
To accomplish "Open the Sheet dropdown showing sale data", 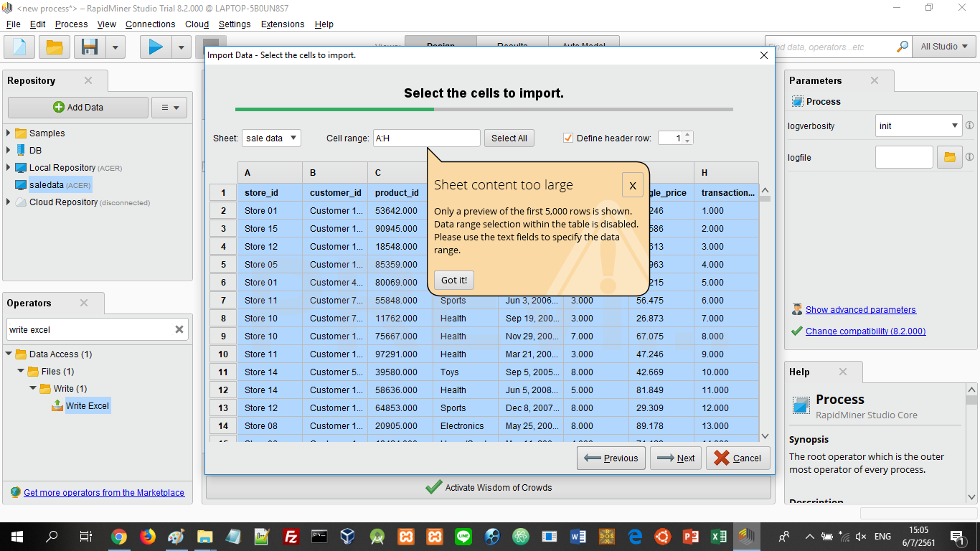I will (x=271, y=138).
